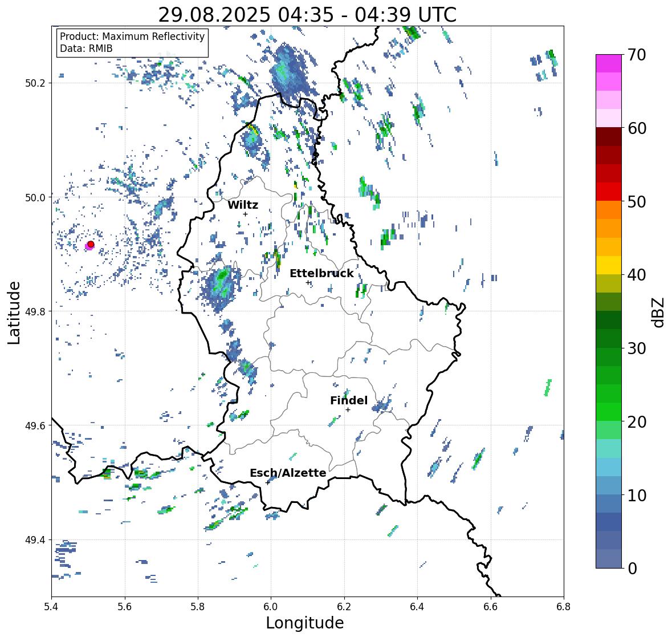Click longitude tick label 5.4
This screenshot has height=637, width=672.
point(51,607)
